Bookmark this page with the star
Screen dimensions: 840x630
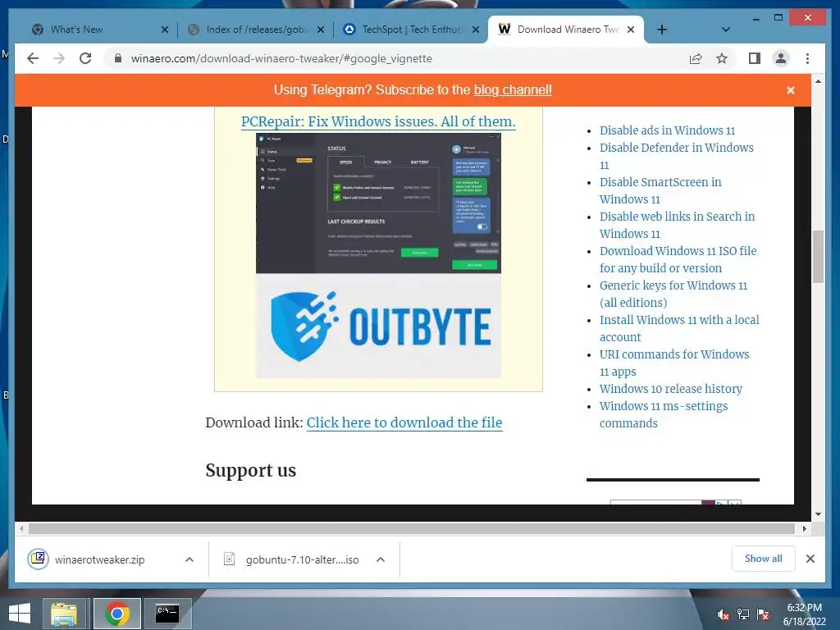coord(722,58)
